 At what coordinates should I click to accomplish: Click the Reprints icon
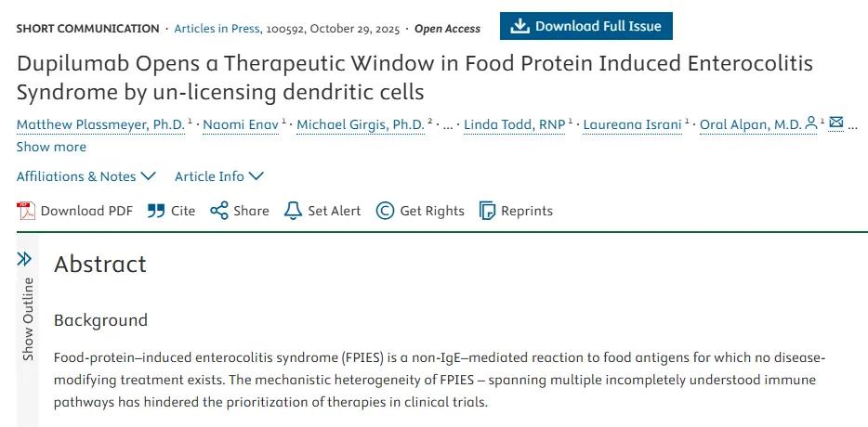click(487, 211)
